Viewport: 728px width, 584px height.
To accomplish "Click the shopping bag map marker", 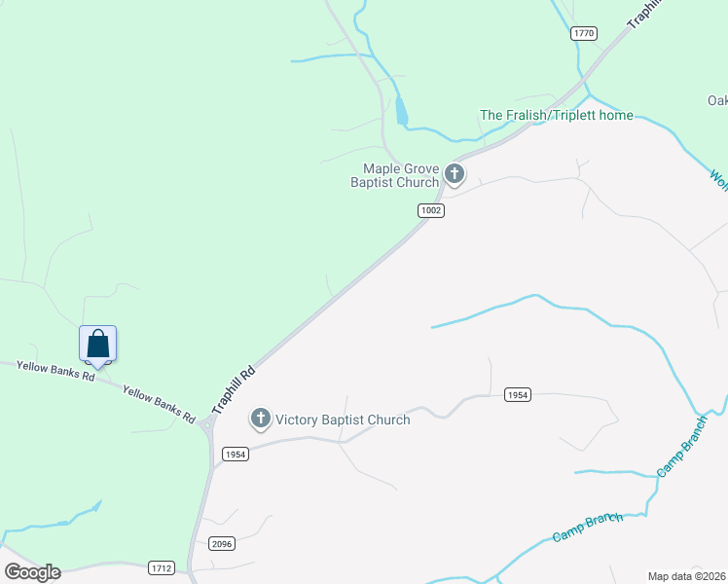I will pos(97,346).
